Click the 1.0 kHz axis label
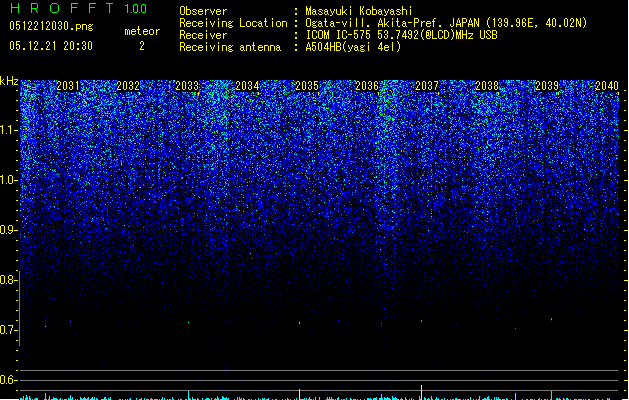629x400 pixels. [8, 180]
